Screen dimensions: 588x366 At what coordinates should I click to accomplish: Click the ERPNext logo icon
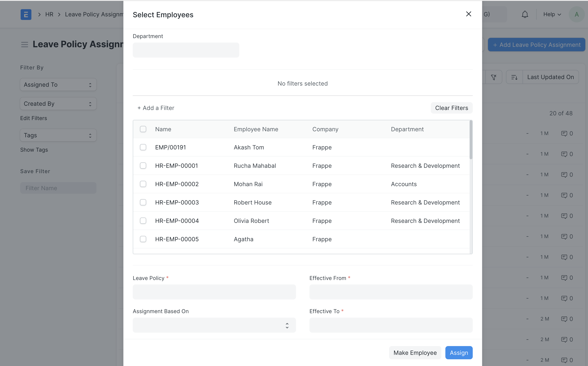[26, 14]
